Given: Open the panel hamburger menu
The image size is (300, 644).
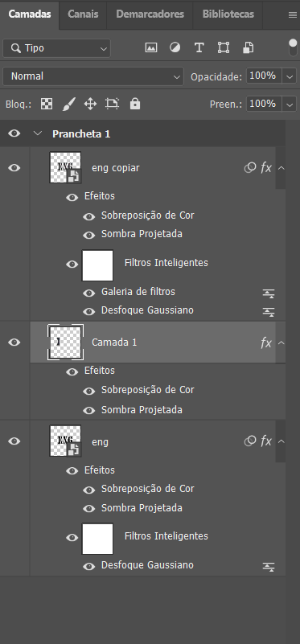Looking at the screenshot, I should (293, 14).
